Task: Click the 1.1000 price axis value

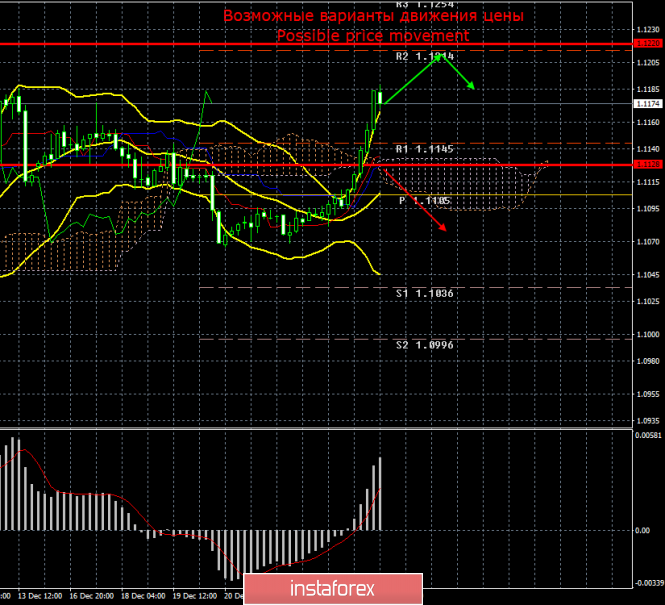Action: point(648,335)
